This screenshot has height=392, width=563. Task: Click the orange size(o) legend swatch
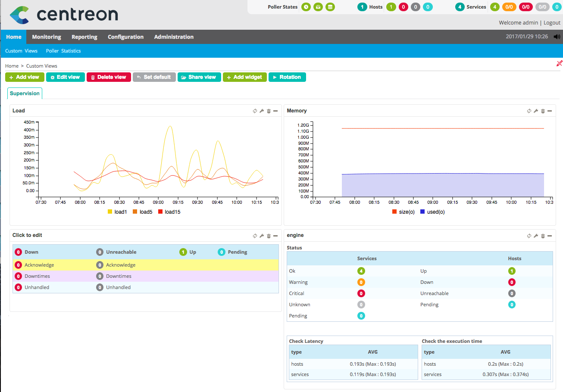pos(394,212)
